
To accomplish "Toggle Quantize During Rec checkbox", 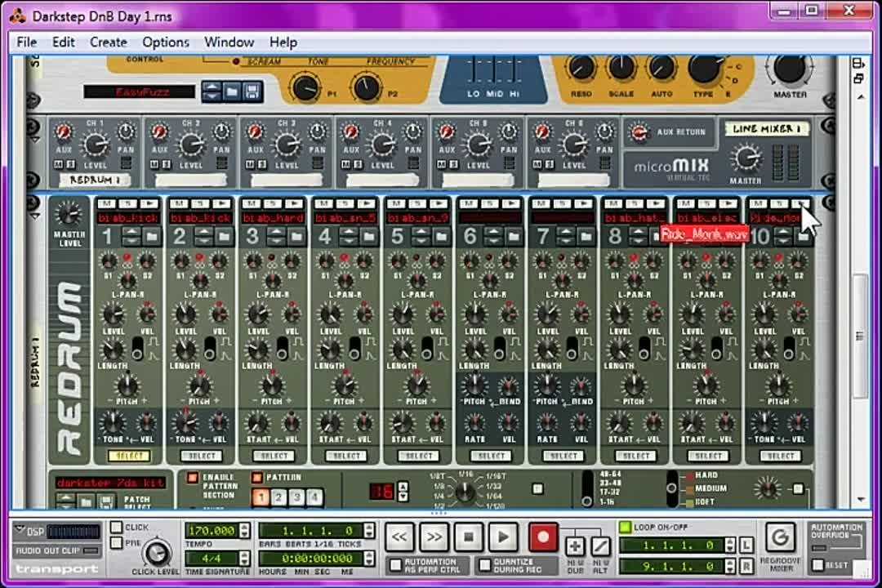I will (x=484, y=565).
